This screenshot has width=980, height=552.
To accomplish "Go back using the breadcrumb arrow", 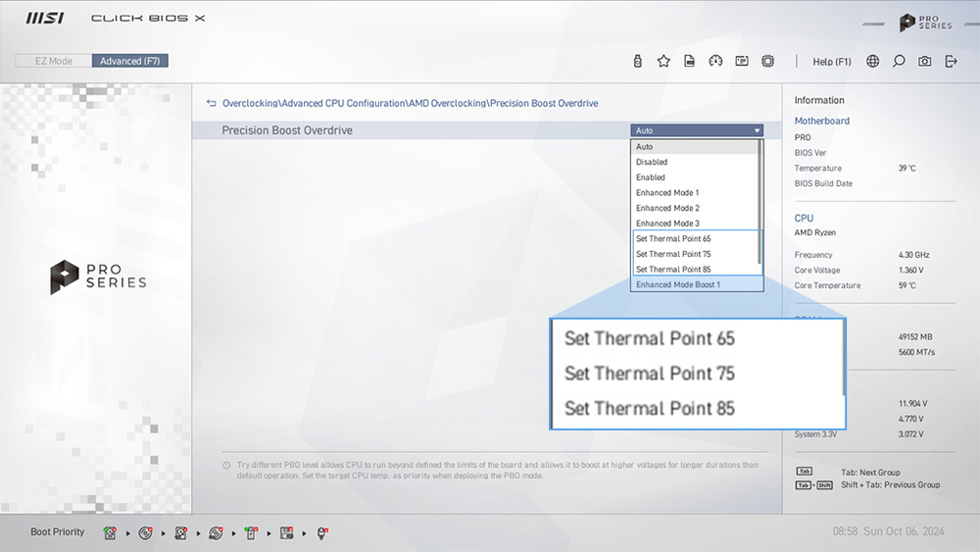I will tap(211, 103).
